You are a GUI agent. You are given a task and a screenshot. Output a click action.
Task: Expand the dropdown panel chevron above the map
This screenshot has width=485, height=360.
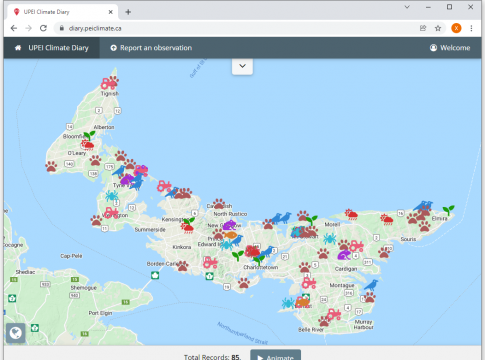coord(242,66)
